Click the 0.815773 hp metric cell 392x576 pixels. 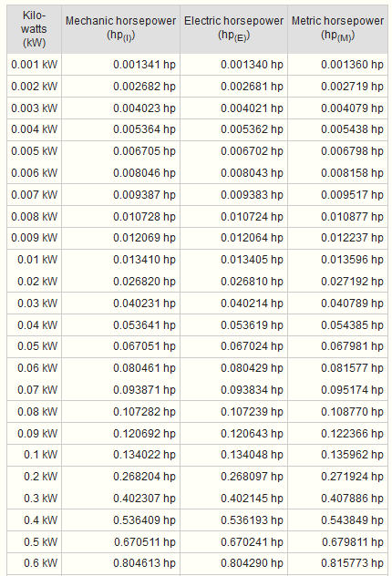[337, 563]
